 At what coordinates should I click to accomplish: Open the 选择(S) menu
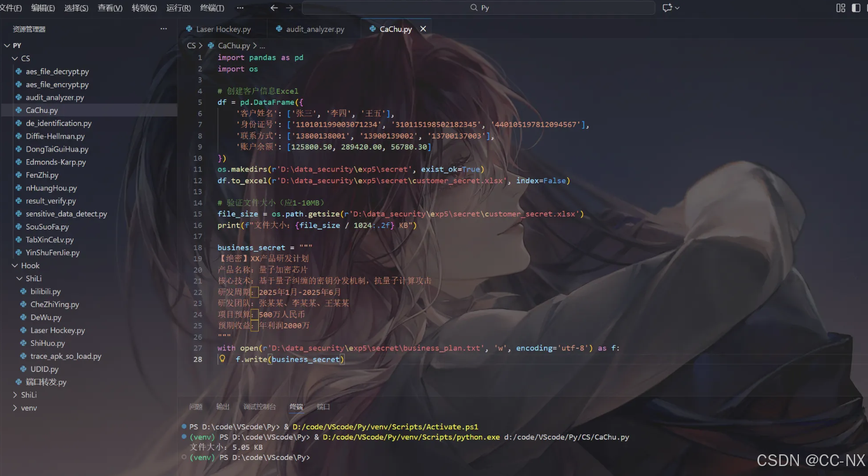tap(76, 8)
